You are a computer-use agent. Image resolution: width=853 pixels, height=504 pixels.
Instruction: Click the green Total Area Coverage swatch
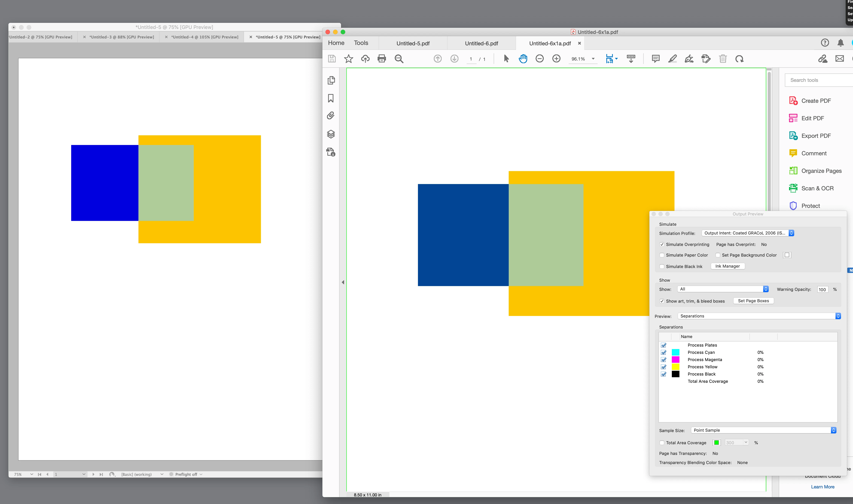[717, 443]
